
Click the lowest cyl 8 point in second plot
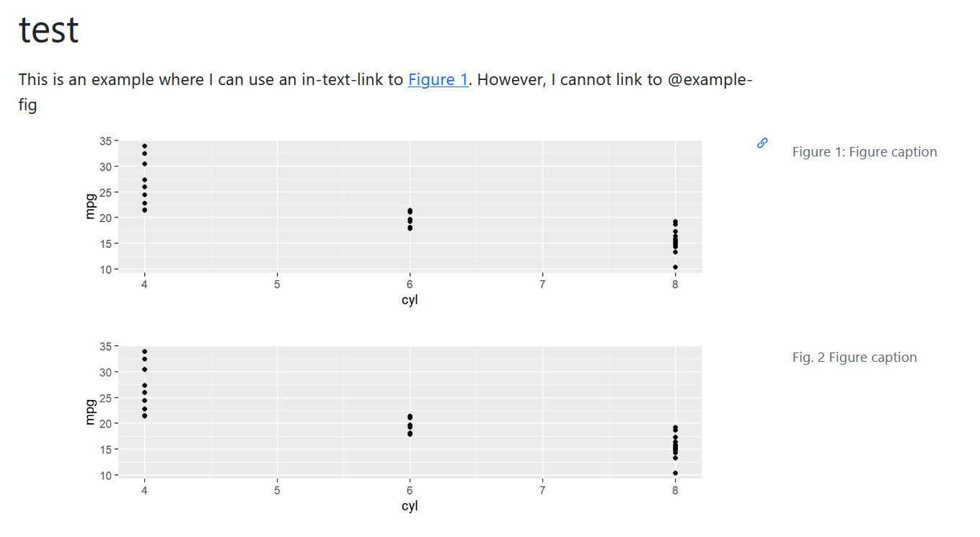point(675,473)
